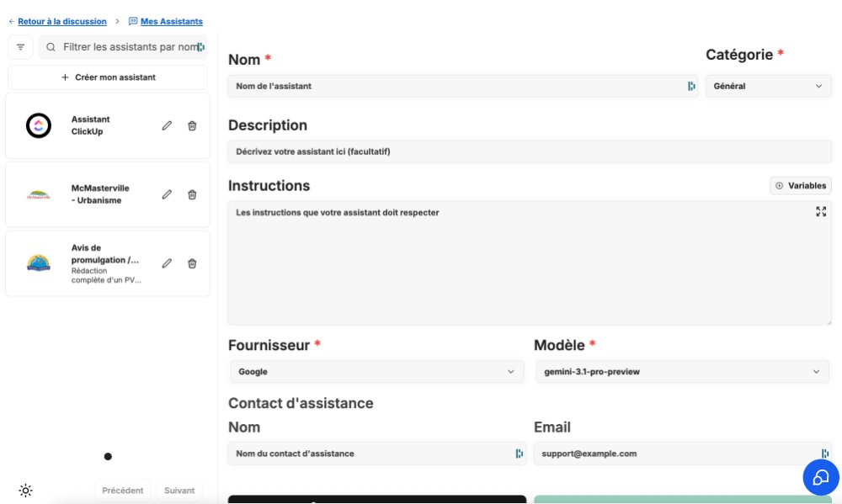Open the filter options icon
The image size is (842, 504).
(20, 47)
